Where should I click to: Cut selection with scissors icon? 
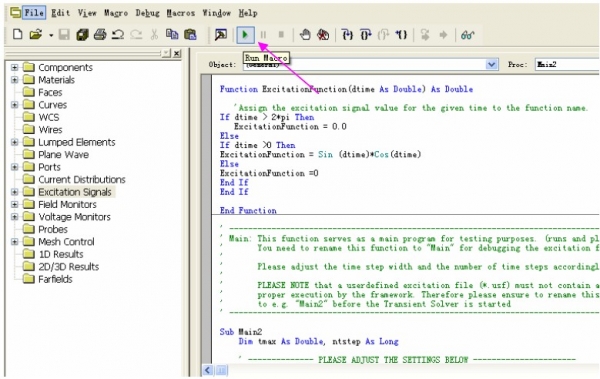click(x=154, y=35)
